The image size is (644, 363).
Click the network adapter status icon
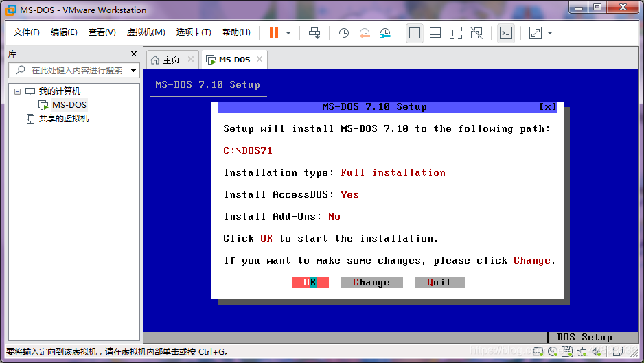581,351
